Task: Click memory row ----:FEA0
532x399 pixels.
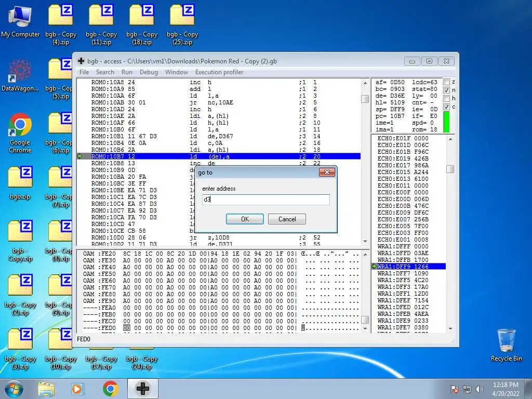Action: pyautogui.click(x=220, y=308)
